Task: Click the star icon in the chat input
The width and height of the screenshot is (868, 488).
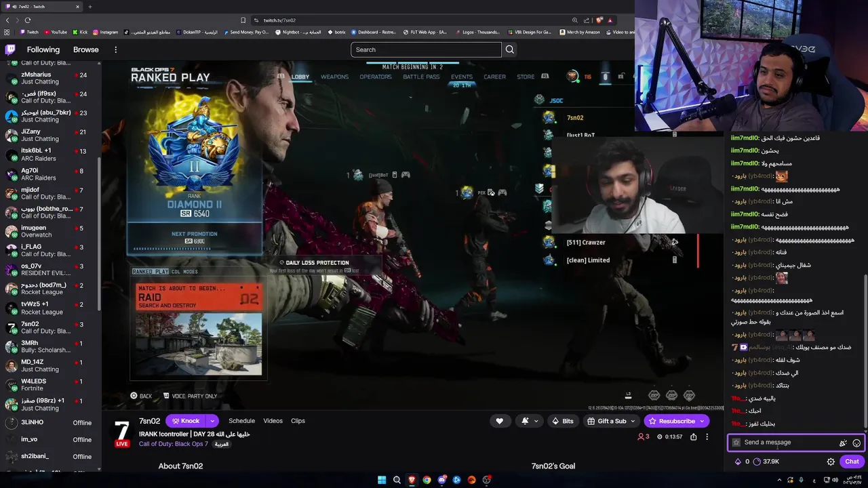Action: [x=736, y=443]
